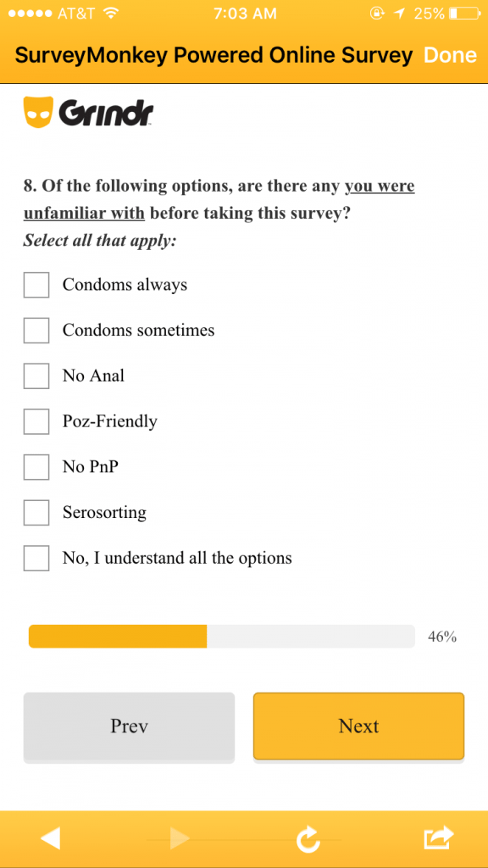Tick the No Anal checkbox

[x=36, y=376]
